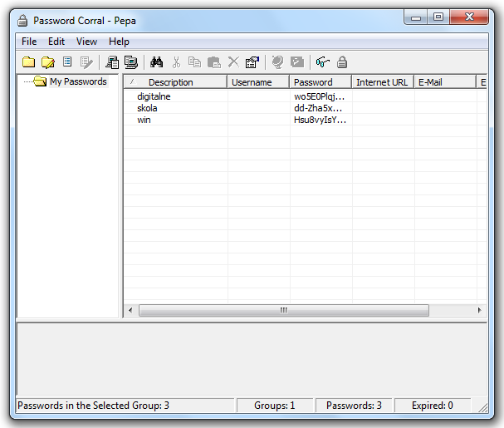Open the File menu
The height and width of the screenshot is (428, 504).
(29, 42)
